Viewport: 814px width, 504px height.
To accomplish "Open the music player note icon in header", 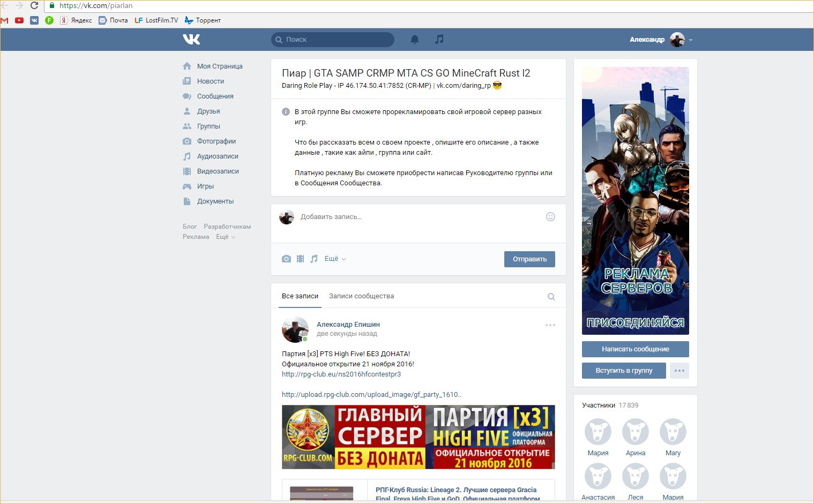I will (x=439, y=39).
